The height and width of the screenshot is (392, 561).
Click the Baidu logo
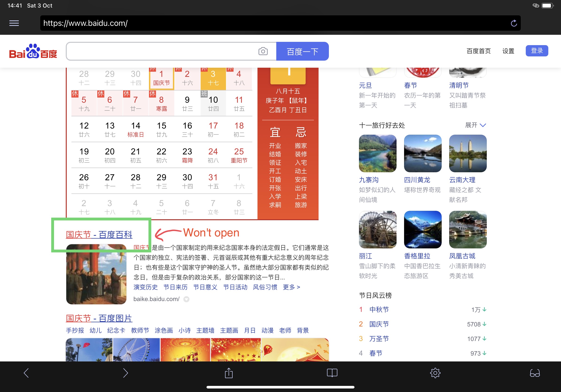pos(33,51)
